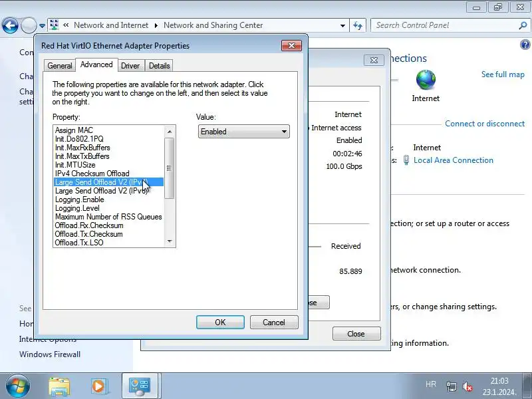Image resolution: width=532 pixels, height=399 pixels.
Task: Select the Offload.Tx.Checksum property
Action: pos(108,234)
